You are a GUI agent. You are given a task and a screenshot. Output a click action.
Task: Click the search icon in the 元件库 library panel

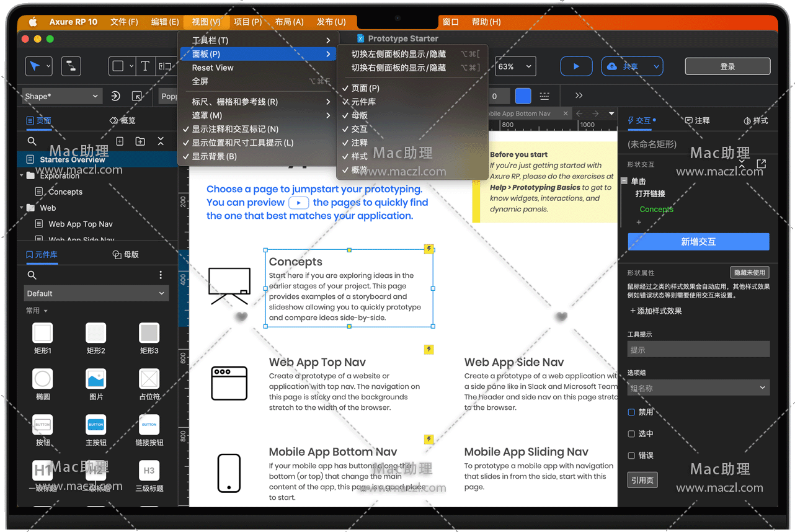pyautogui.click(x=32, y=275)
